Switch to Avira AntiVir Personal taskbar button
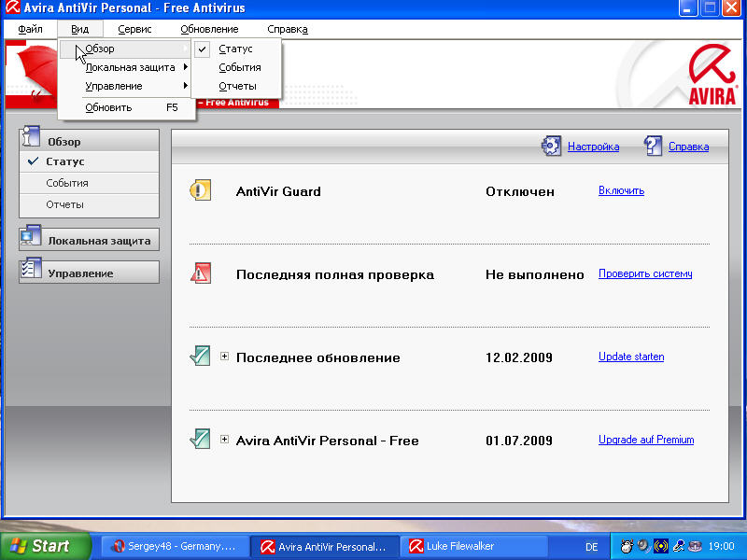The image size is (747, 560). 325,546
